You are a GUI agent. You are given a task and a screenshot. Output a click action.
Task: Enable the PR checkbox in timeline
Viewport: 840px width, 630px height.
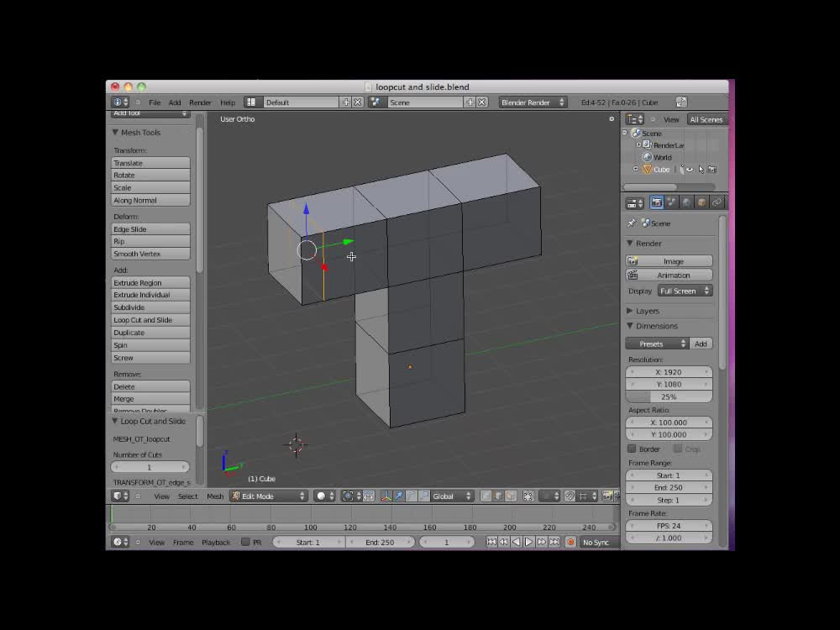click(245, 542)
